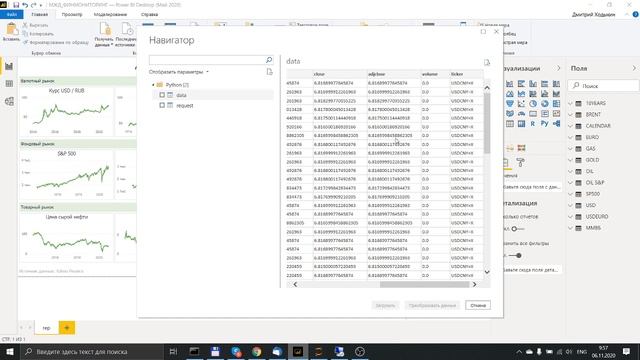Click the preview scroll right arrow
The width and height of the screenshot is (640, 360).
tap(474, 284)
